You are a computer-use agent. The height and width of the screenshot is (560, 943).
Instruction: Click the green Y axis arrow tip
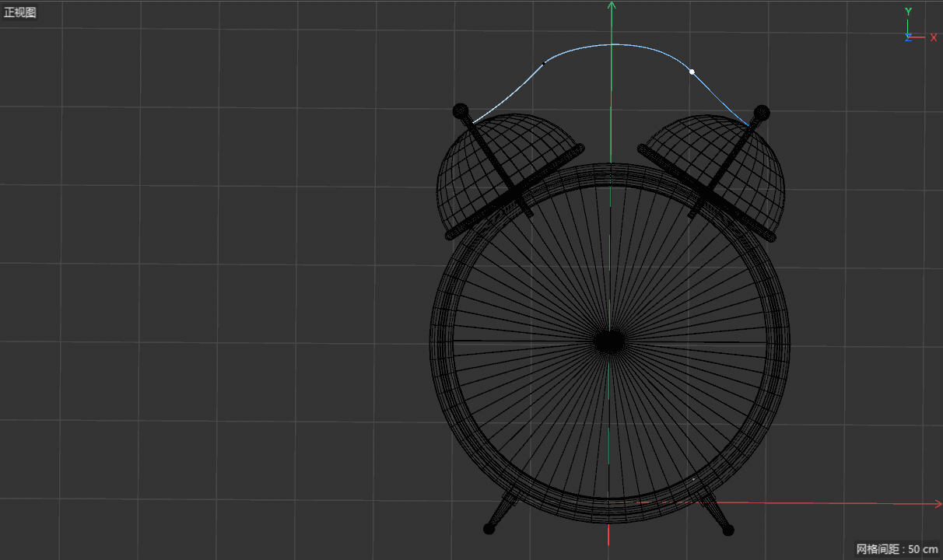click(612, 5)
